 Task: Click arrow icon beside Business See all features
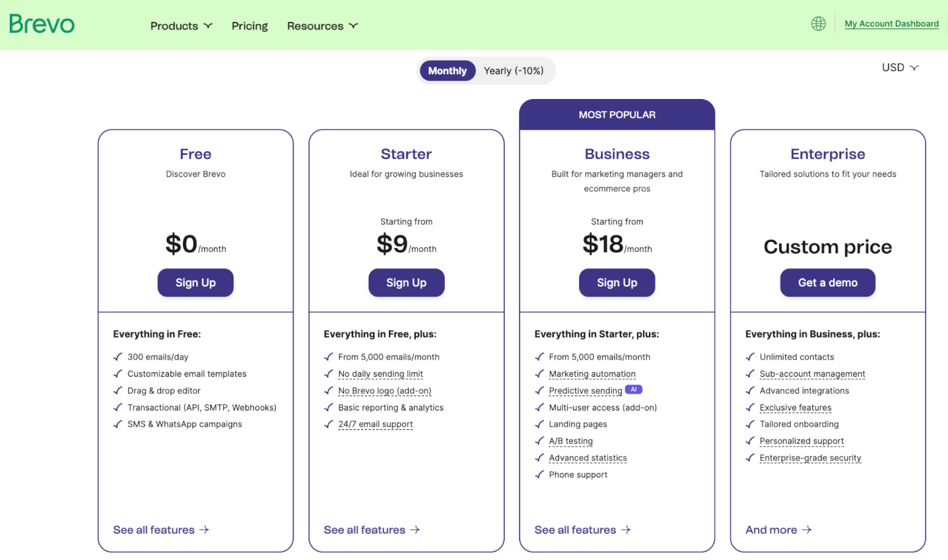[x=626, y=530]
